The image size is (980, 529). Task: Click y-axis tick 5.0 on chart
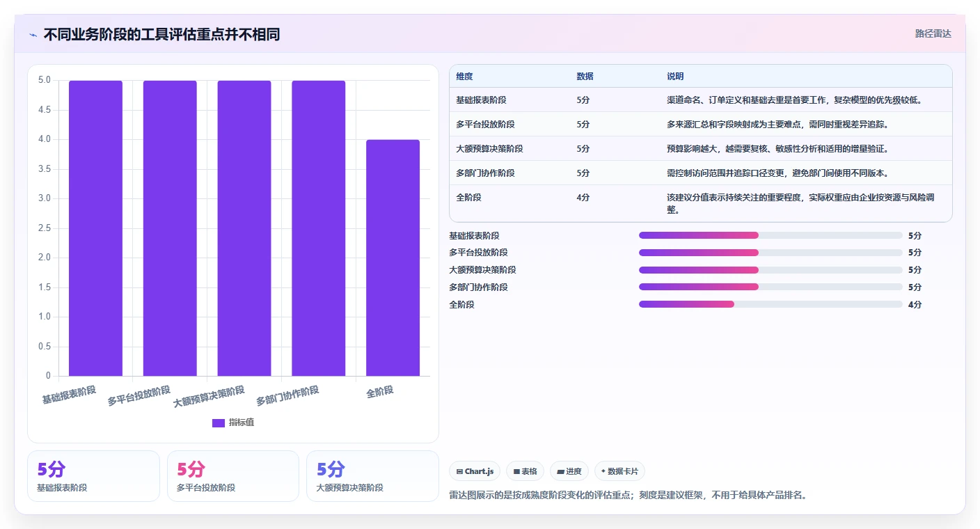44,80
